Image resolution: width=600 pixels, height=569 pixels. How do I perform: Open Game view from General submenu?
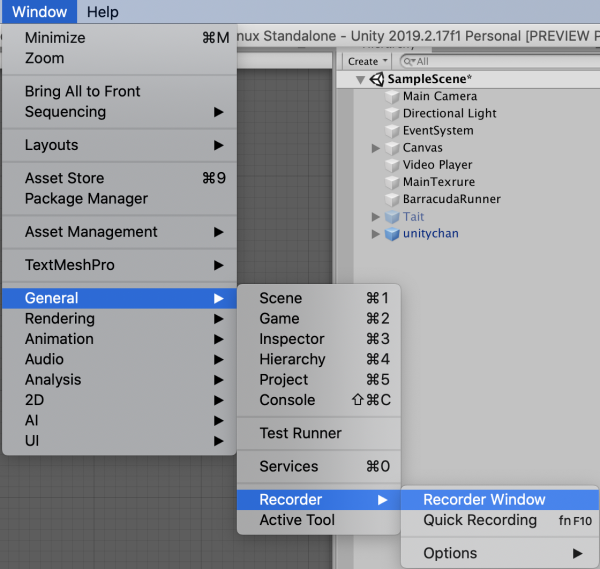click(319, 318)
